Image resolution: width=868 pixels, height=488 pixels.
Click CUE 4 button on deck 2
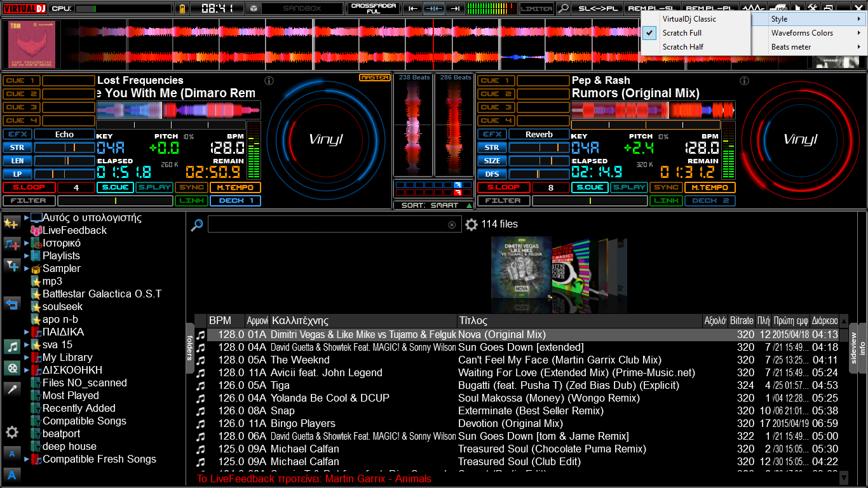point(496,121)
